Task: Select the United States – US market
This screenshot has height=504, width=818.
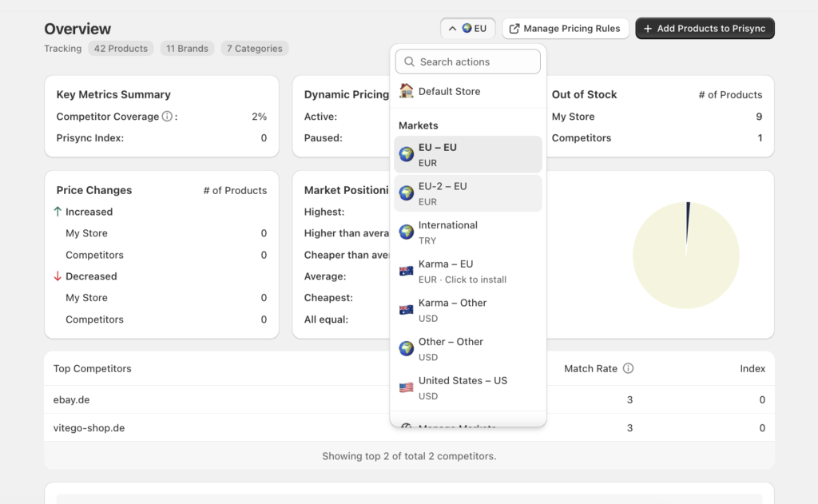Action: [x=468, y=387]
